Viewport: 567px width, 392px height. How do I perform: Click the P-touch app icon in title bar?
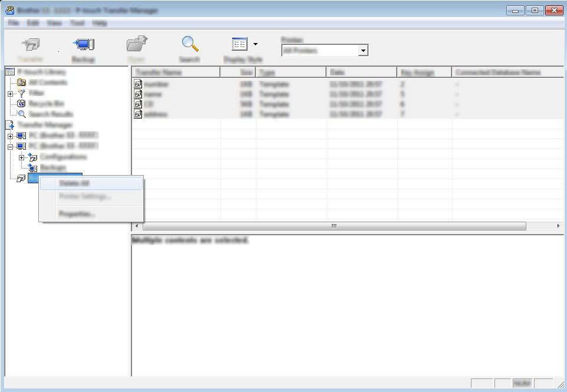10,10
